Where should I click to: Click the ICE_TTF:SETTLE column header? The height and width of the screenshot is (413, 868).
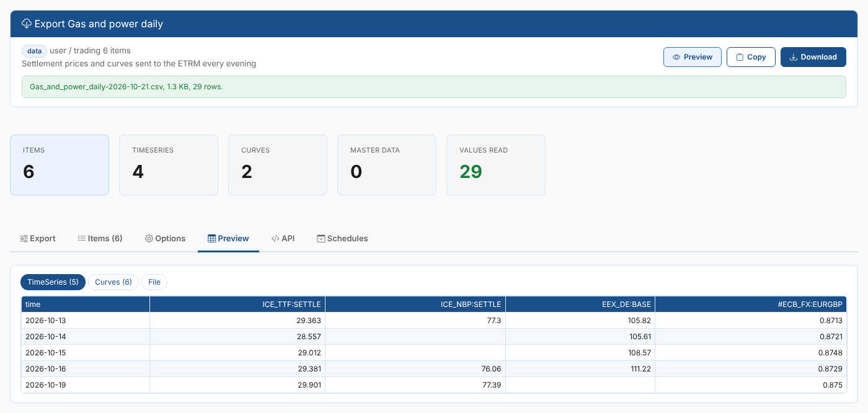tap(237, 304)
